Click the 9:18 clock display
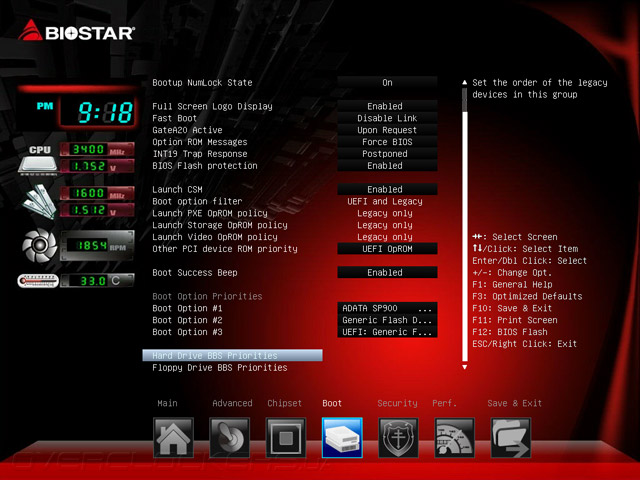The height and width of the screenshot is (480, 640). [98, 112]
